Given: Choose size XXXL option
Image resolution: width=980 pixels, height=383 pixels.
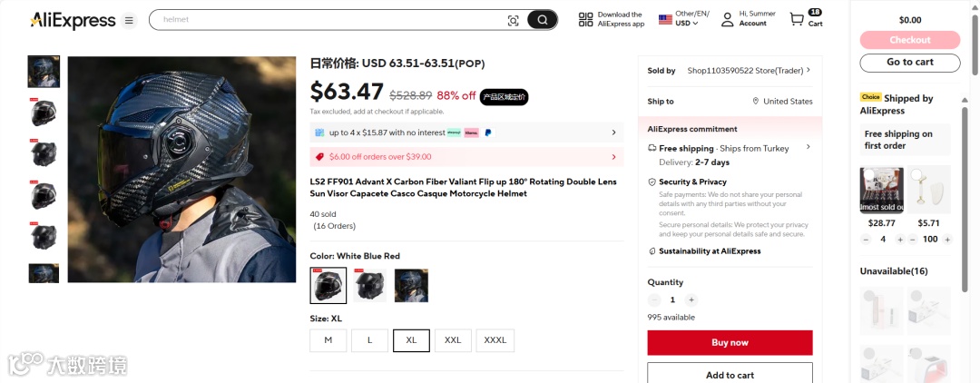Looking at the screenshot, I should [x=495, y=340].
